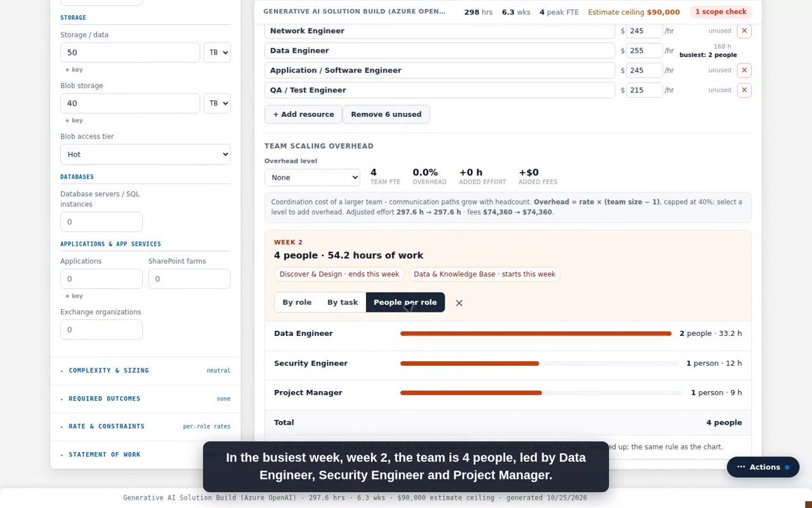Click the SharePoint farms count field

click(x=190, y=279)
